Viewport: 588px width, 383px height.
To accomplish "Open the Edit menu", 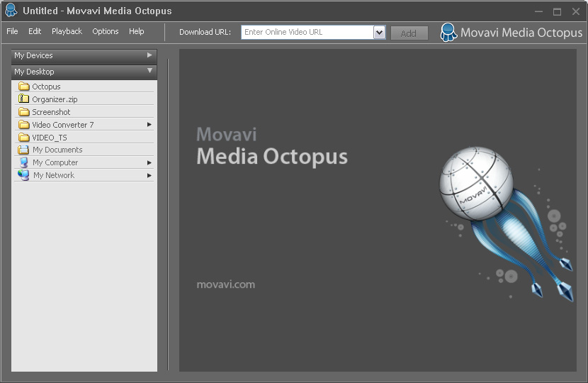I will pyautogui.click(x=35, y=31).
